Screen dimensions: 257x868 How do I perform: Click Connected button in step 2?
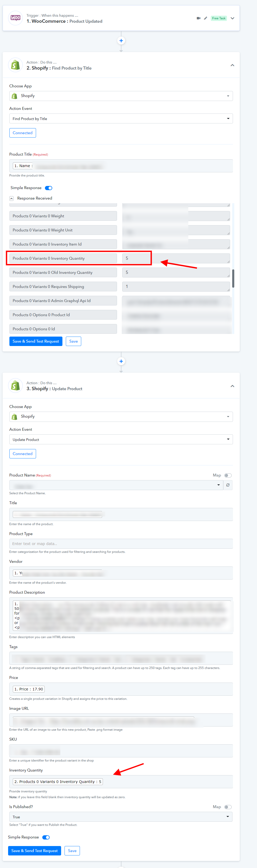tap(22, 133)
